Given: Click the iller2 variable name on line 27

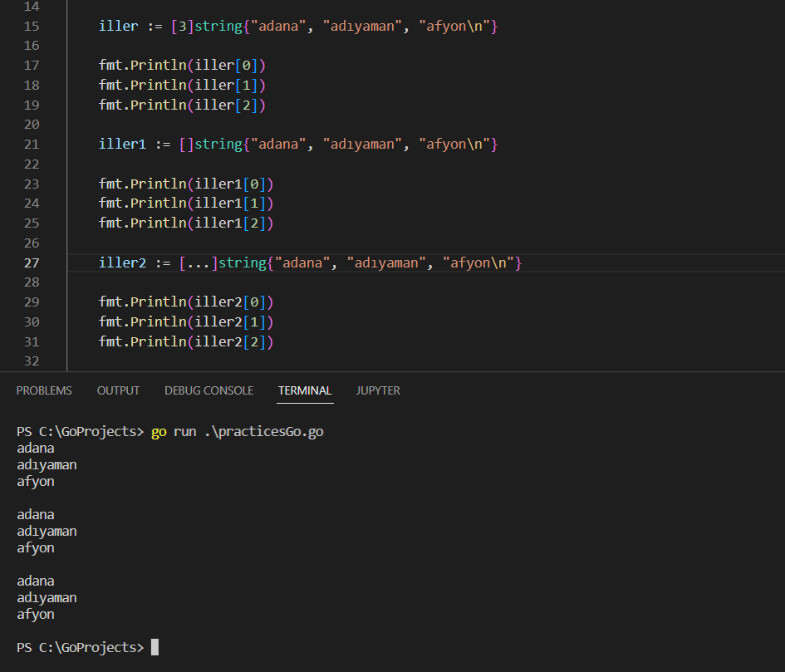Looking at the screenshot, I should click(122, 263).
